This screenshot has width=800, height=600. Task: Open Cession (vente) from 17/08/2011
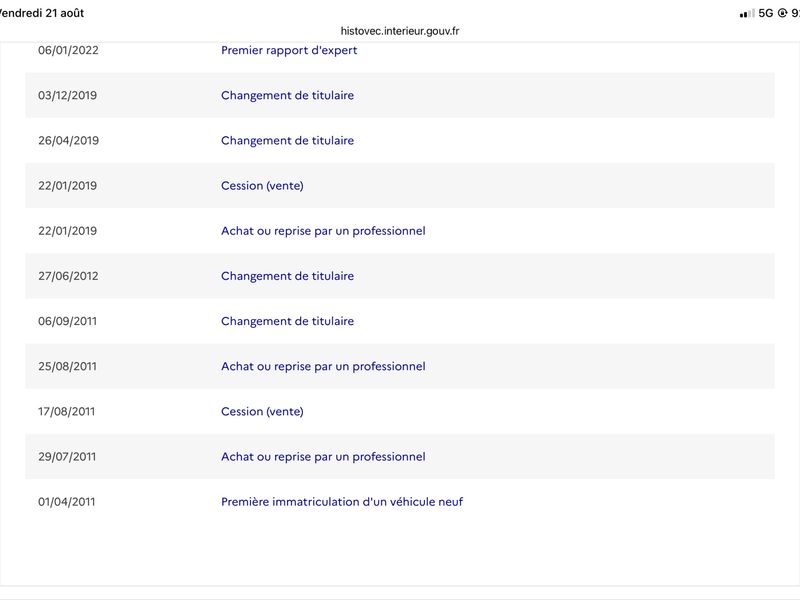coord(262,412)
